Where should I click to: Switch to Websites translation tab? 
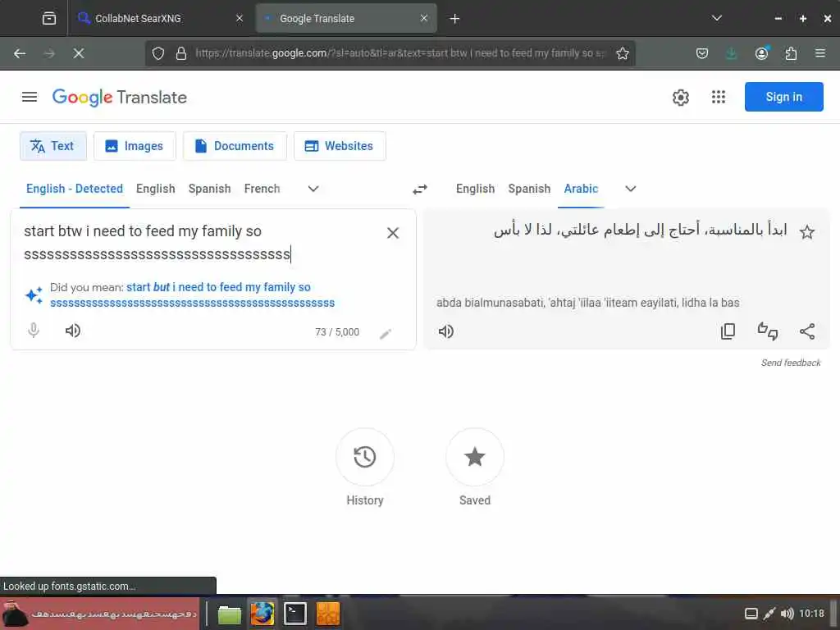[340, 146]
